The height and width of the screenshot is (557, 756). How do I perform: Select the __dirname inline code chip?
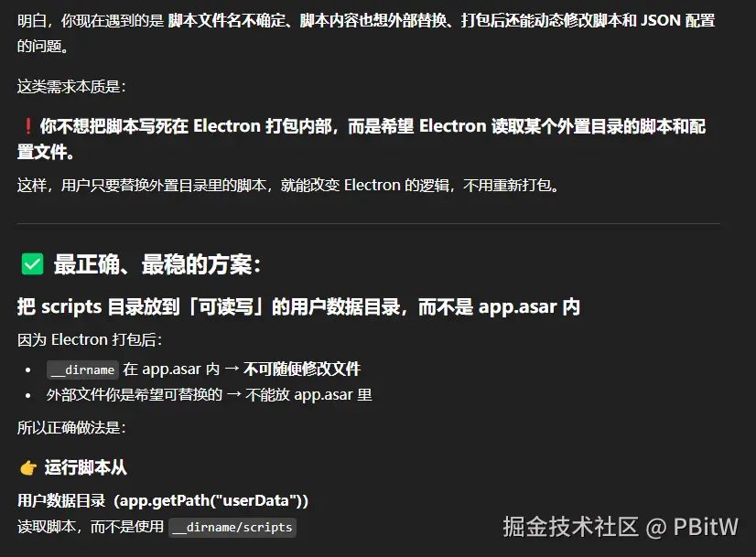82,370
